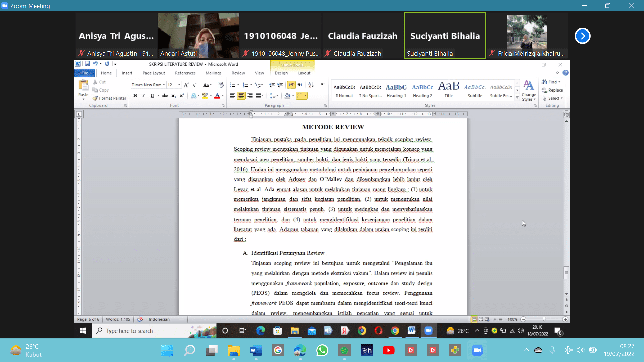Click the Decrease Indent icon
The image size is (644, 362).
pyautogui.click(x=272, y=85)
